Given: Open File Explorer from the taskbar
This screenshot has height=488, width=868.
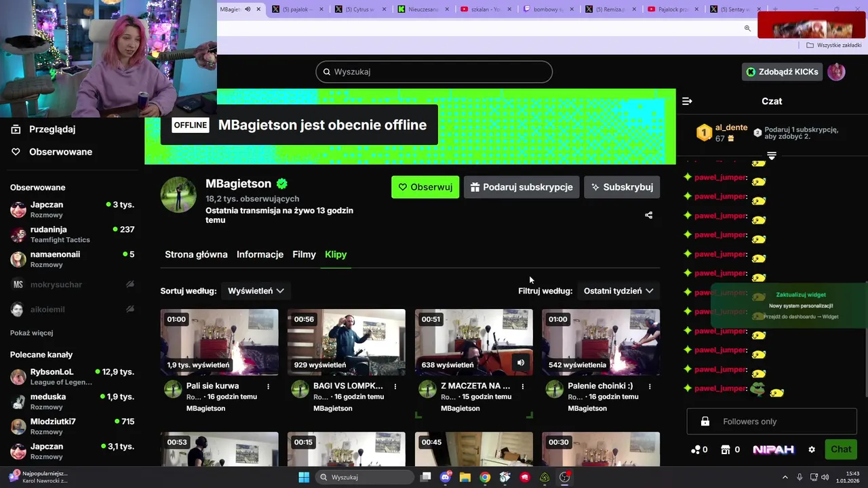Looking at the screenshot, I should point(465,477).
